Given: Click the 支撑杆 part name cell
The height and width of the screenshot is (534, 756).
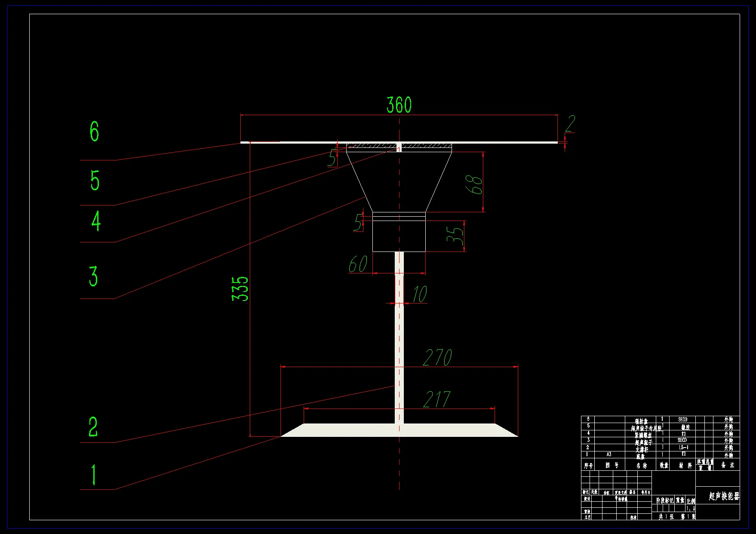Looking at the screenshot, I should tap(642, 449).
